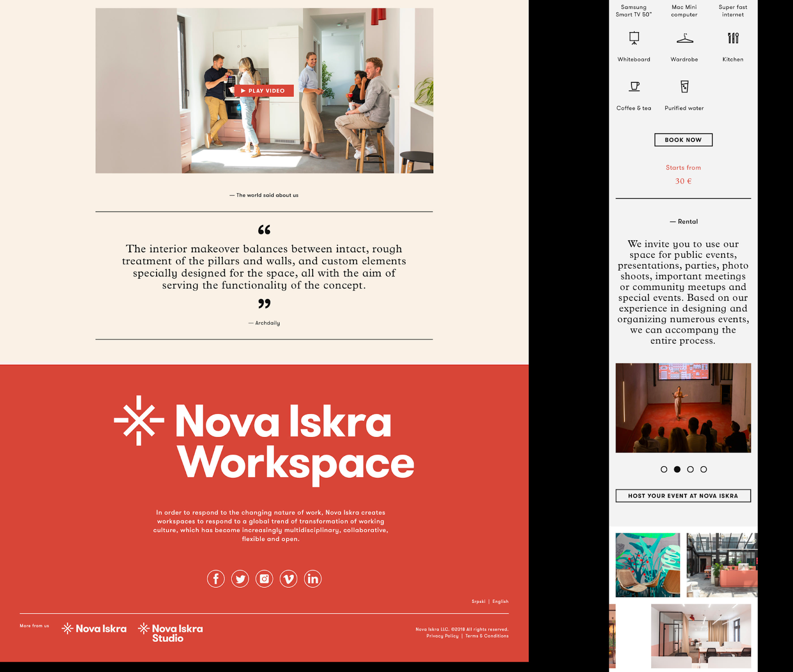
Task: Select the third carousel dot
Action: pos(690,469)
